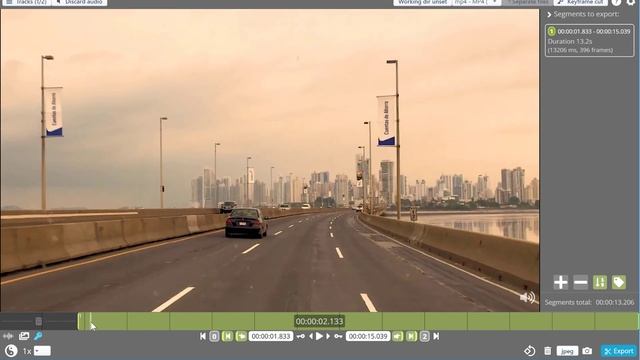Toggle the Keyframe cut mode
The width and height of the screenshot is (640, 360).
(580, 2)
